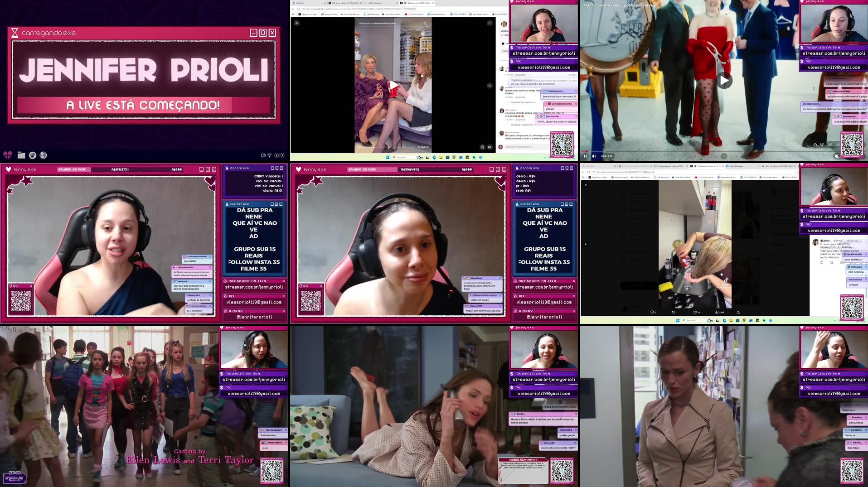Mute the TikTok video with the speaker icon
868x487 pixels.
pos(490,147)
